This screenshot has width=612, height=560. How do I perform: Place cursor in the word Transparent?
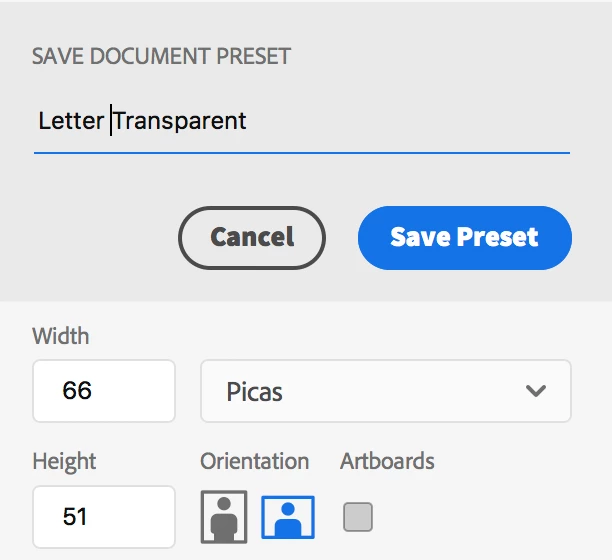click(180, 122)
